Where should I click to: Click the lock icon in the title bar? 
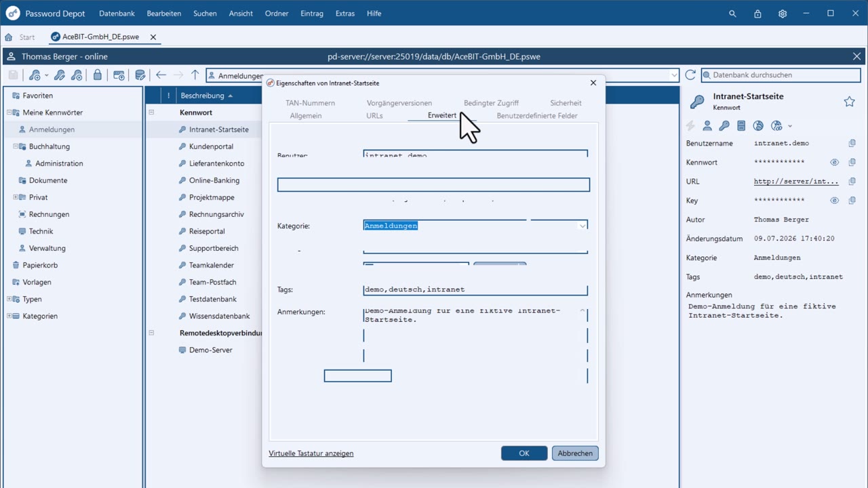tap(757, 14)
